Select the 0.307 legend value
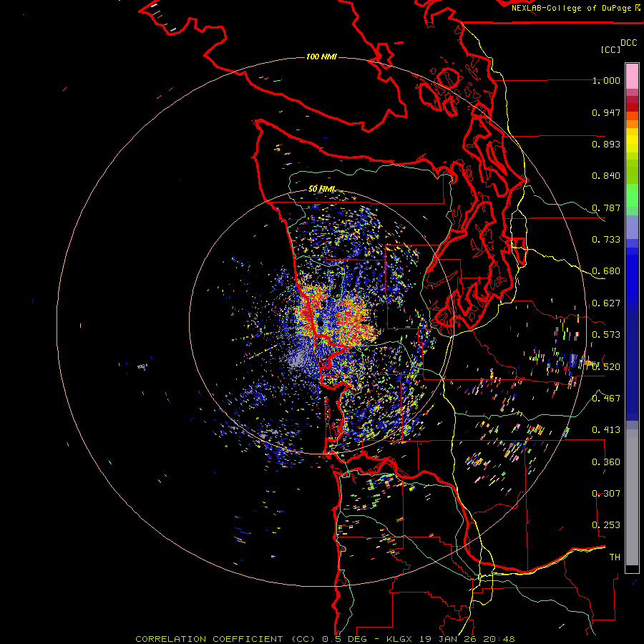Image resolution: width=644 pixels, height=644 pixels. (606, 493)
